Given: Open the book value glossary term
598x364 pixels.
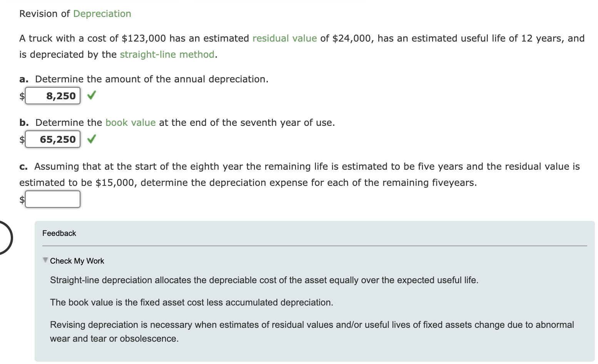Looking at the screenshot, I should pos(130,122).
